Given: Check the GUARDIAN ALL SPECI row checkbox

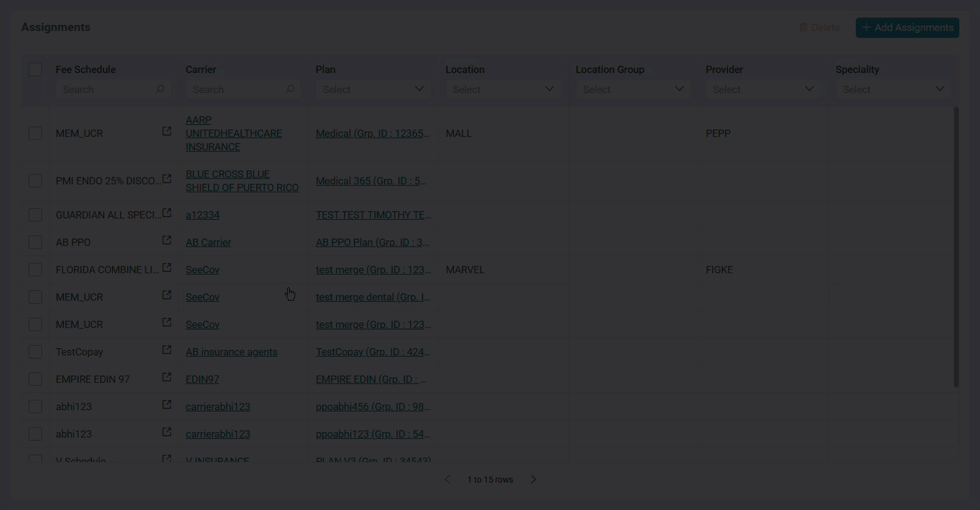Looking at the screenshot, I should [35, 215].
